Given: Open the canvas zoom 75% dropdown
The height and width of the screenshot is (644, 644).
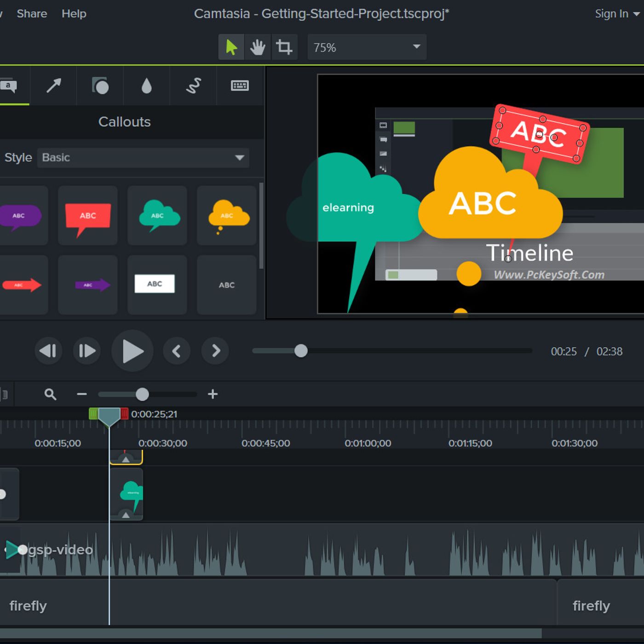Looking at the screenshot, I should [x=367, y=47].
